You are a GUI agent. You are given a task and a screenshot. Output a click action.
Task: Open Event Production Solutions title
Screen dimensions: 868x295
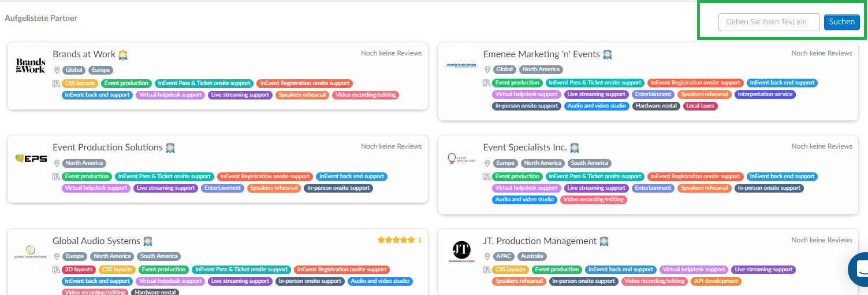(108, 147)
